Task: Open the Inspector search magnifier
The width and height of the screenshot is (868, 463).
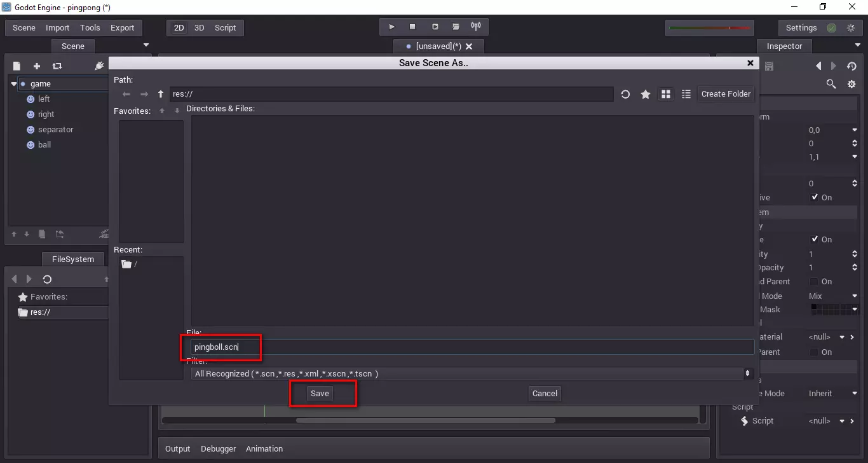Action: (831, 84)
